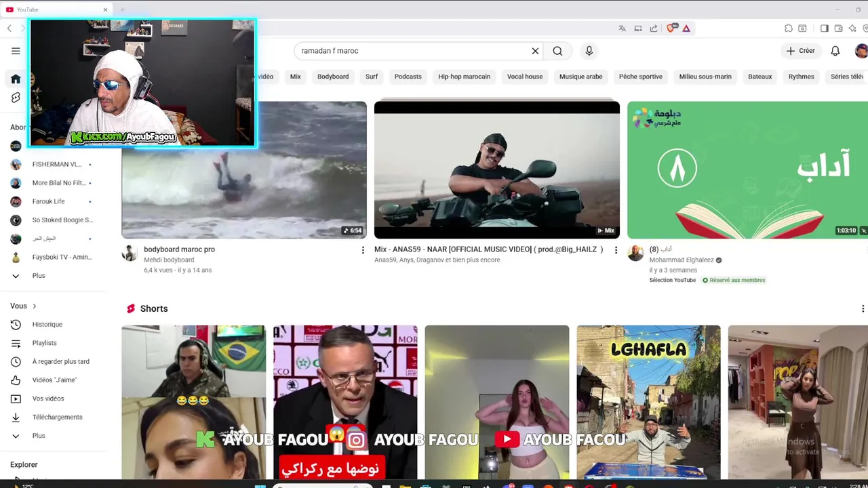Open the Brazil flag streamer short

point(194,402)
